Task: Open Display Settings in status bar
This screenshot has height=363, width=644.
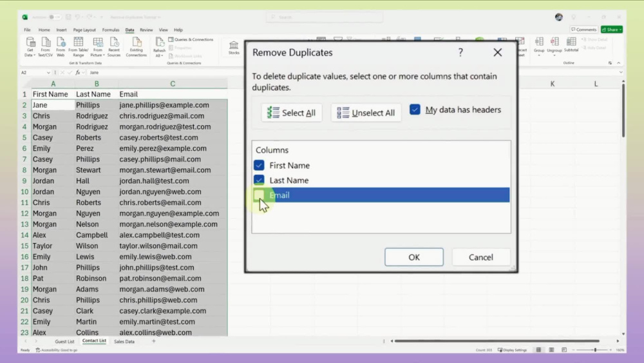Action: 512,350
